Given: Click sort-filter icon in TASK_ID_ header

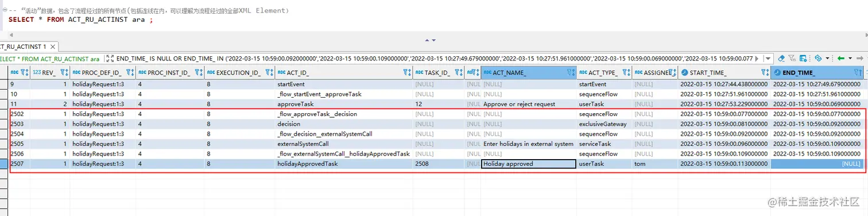Looking at the screenshot, I should pos(458,72).
